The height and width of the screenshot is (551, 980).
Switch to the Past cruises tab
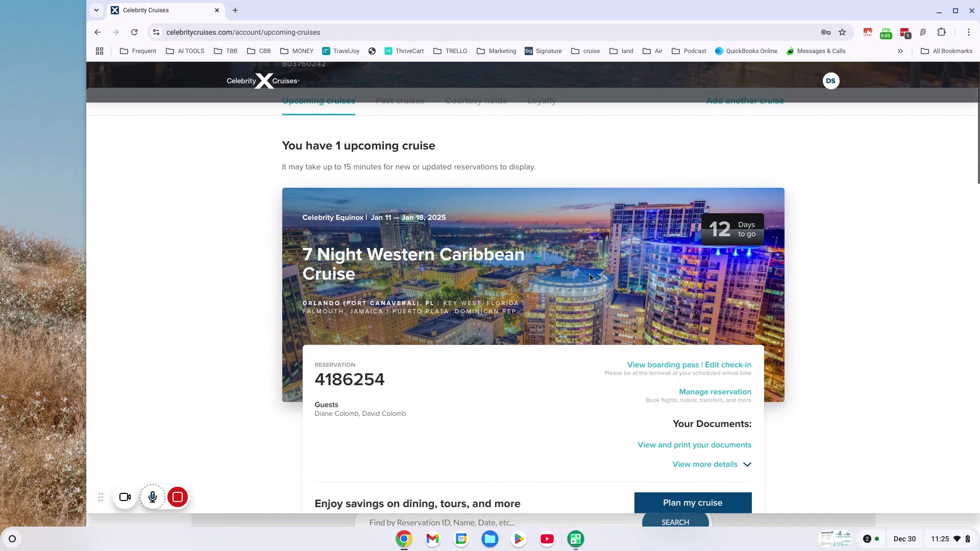(400, 101)
